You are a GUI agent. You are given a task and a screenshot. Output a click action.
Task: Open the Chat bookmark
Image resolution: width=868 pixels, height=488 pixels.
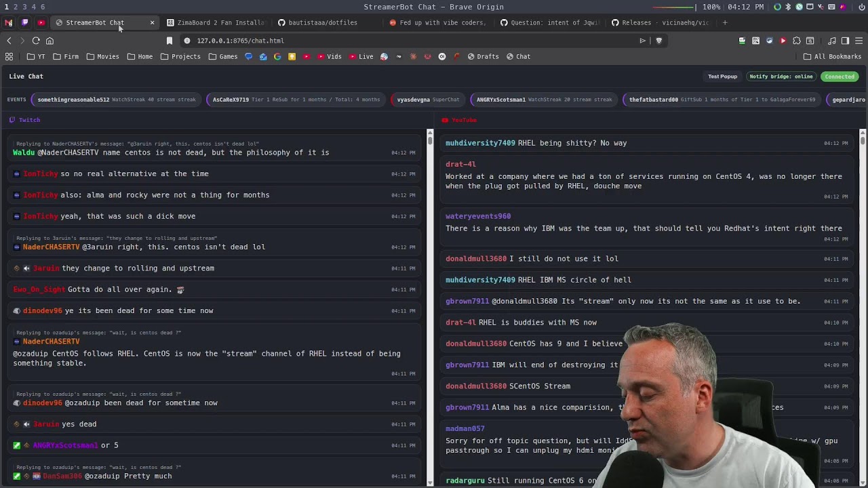[x=518, y=56]
